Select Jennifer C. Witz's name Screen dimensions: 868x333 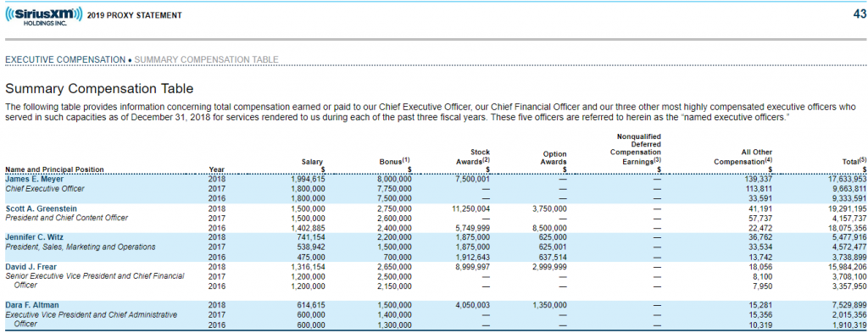coord(33,236)
